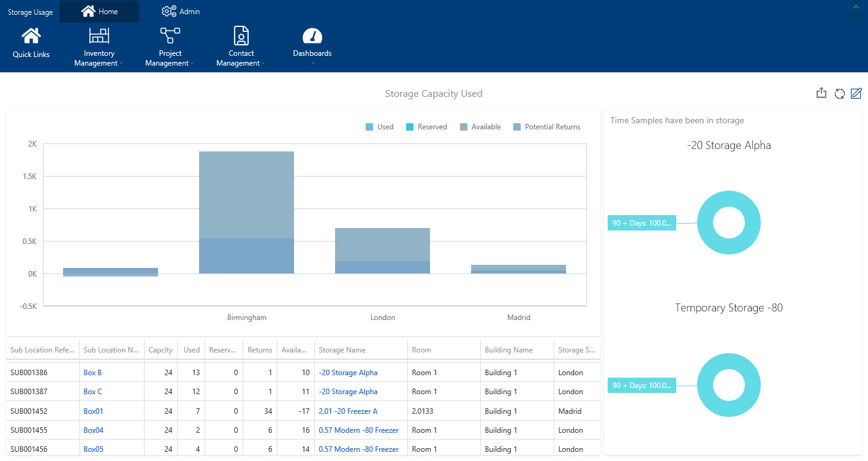This screenshot has height=461, width=868.
Task: Click the 90+ Days donut chart segment
Action: (x=728, y=199)
